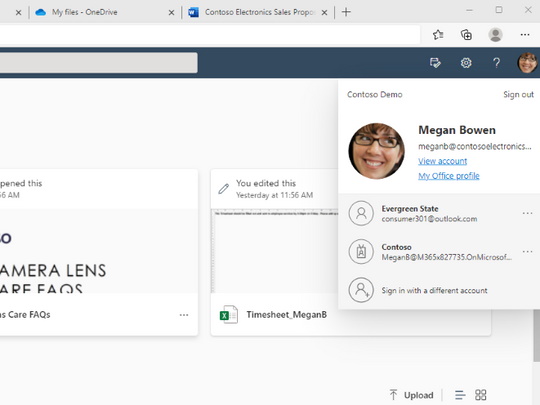
Task: Switch to tiles grid view
Action: point(480,395)
